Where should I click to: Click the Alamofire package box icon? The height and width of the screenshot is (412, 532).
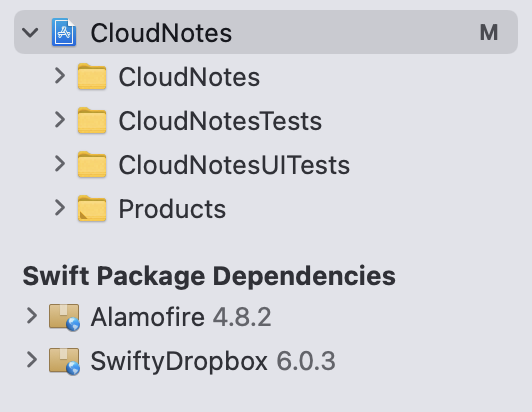(64, 317)
